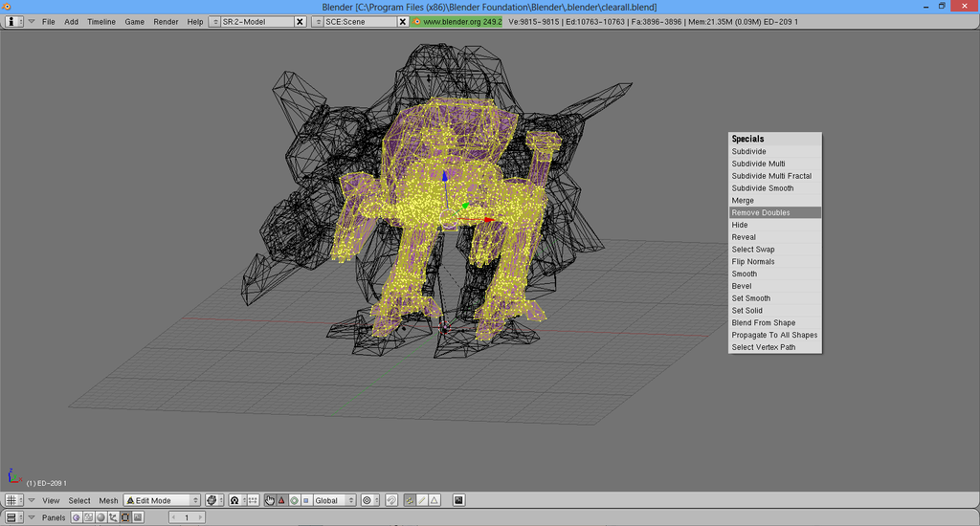
Task: Open the Select menu in 3D header
Action: click(79, 500)
